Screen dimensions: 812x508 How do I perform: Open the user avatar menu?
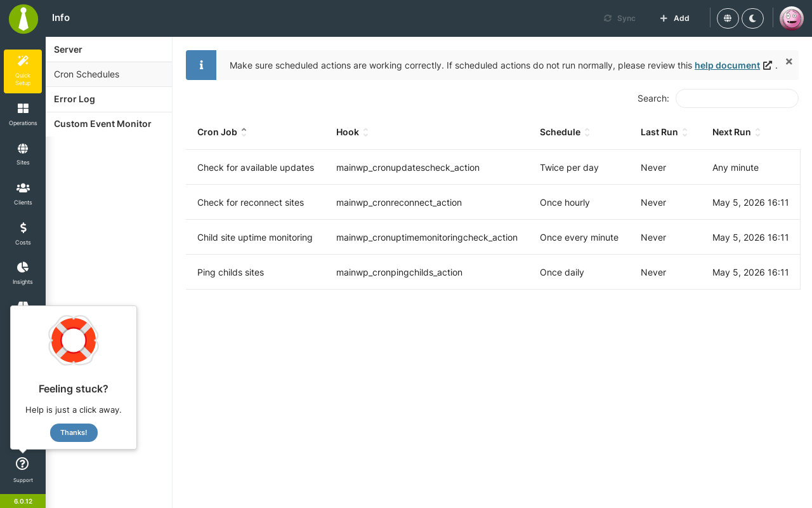pos(792,18)
